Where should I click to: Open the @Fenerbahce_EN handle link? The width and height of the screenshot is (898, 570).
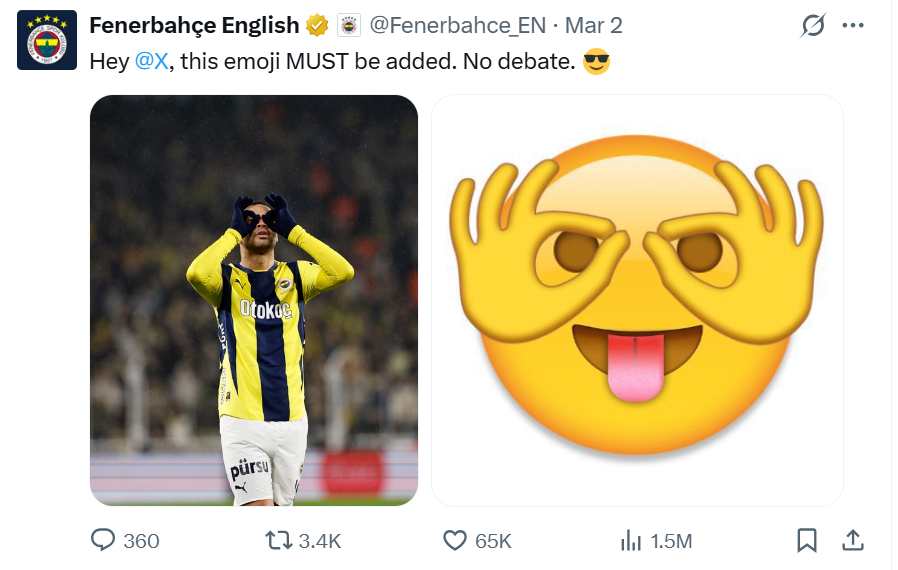coord(456,25)
